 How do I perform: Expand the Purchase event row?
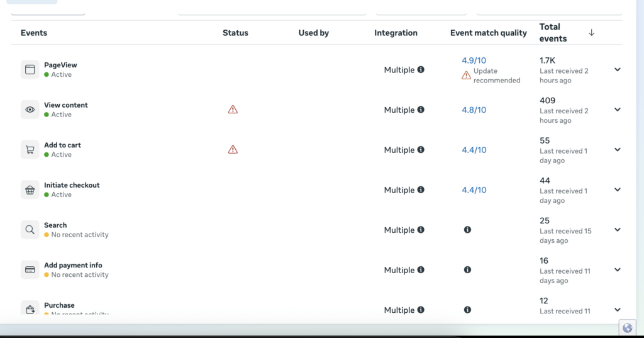coord(618,310)
